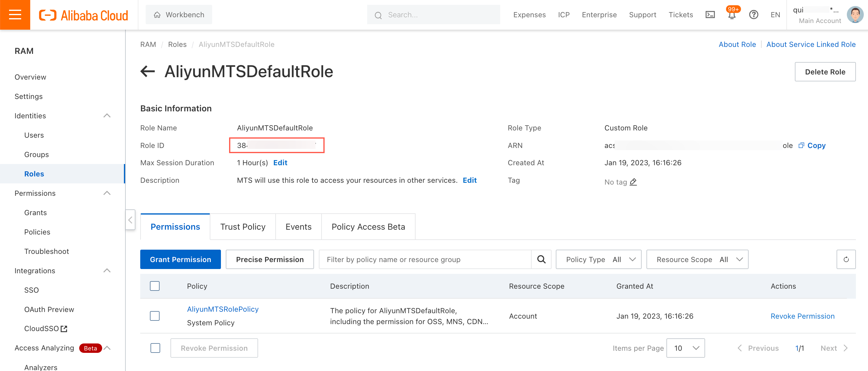Open the help question mark icon
The width and height of the screenshot is (868, 371).
pos(753,15)
